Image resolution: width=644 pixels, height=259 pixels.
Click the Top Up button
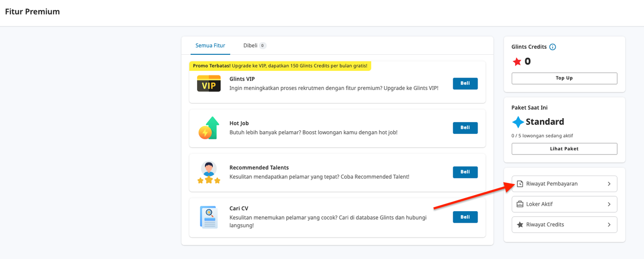point(564,78)
